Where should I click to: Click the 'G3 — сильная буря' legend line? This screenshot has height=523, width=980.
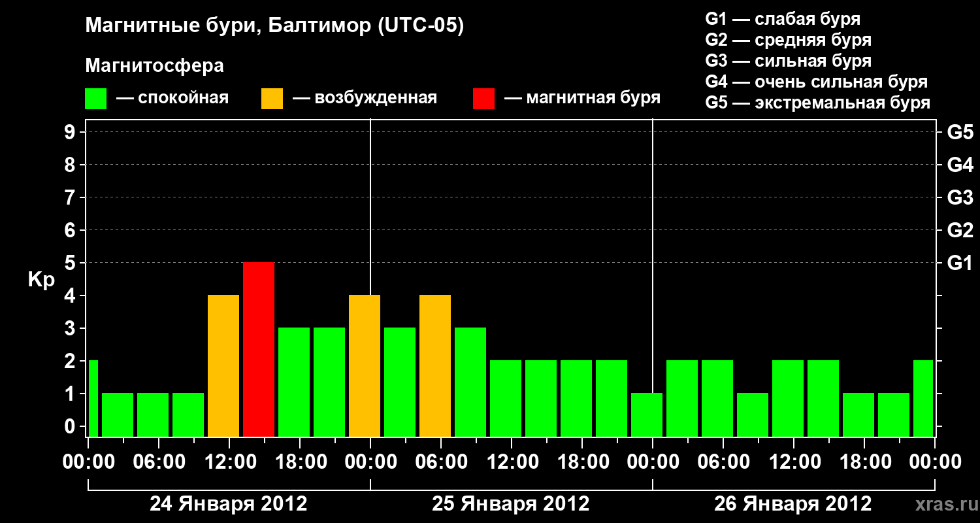click(x=789, y=61)
